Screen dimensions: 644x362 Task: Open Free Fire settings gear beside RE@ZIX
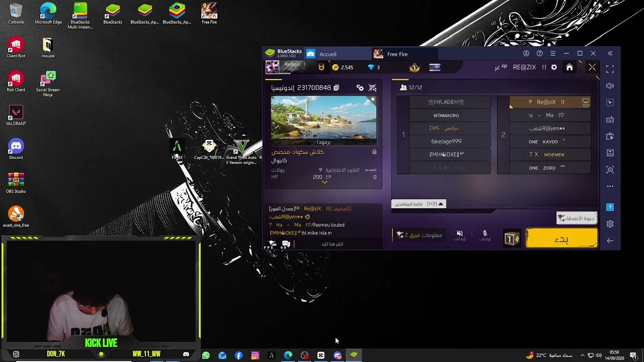[554, 67]
